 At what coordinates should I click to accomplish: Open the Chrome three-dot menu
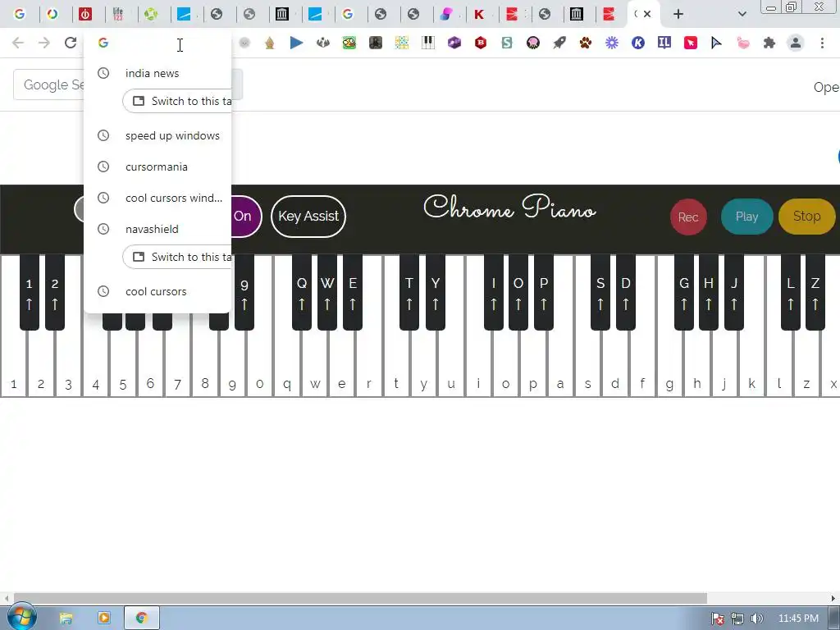822,43
